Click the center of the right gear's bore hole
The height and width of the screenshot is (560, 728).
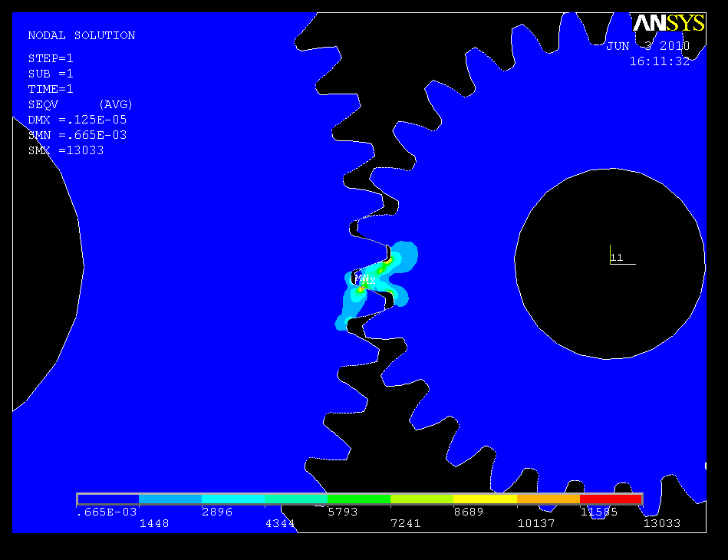(x=610, y=264)
